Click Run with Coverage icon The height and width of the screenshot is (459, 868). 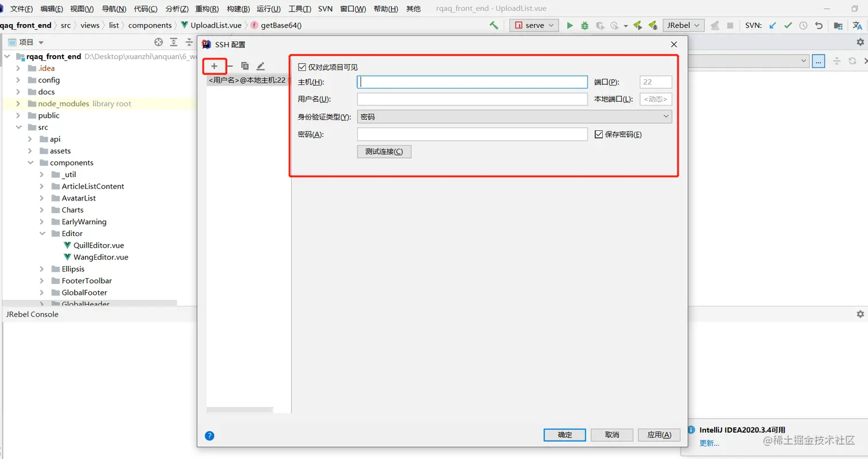[600, 25]
